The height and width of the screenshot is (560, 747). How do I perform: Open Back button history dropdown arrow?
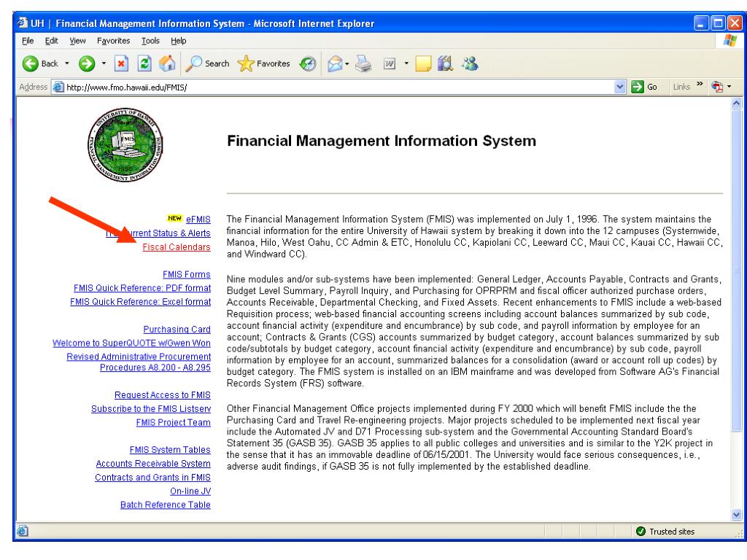[66, 63]
